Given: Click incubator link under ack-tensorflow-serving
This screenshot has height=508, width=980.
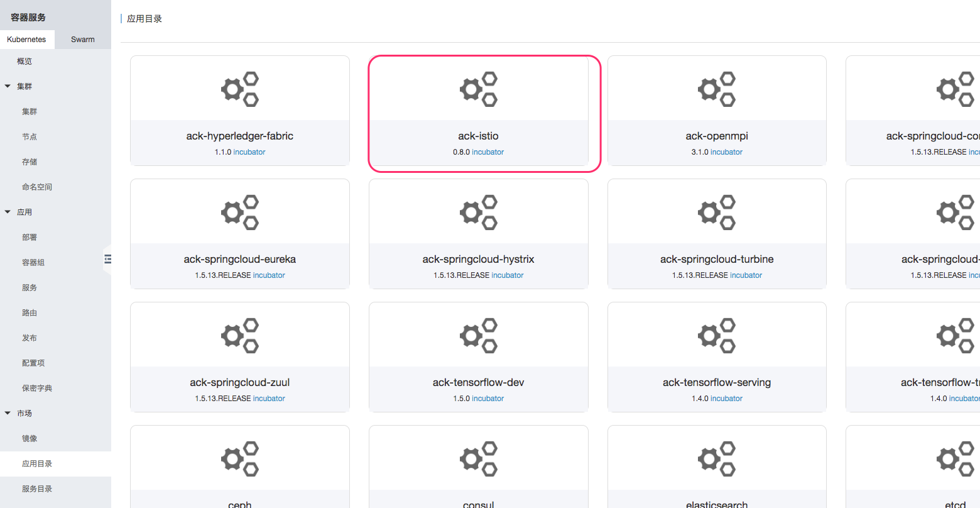Looking at the screenshot, I should point(726,399).
